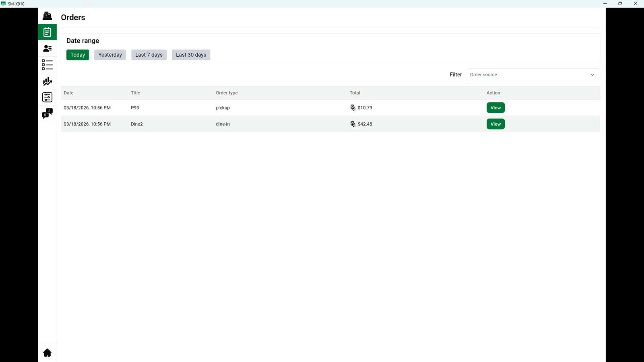
Task: Click the receipt icon beside $42.48
Action: tap(353, 124)
